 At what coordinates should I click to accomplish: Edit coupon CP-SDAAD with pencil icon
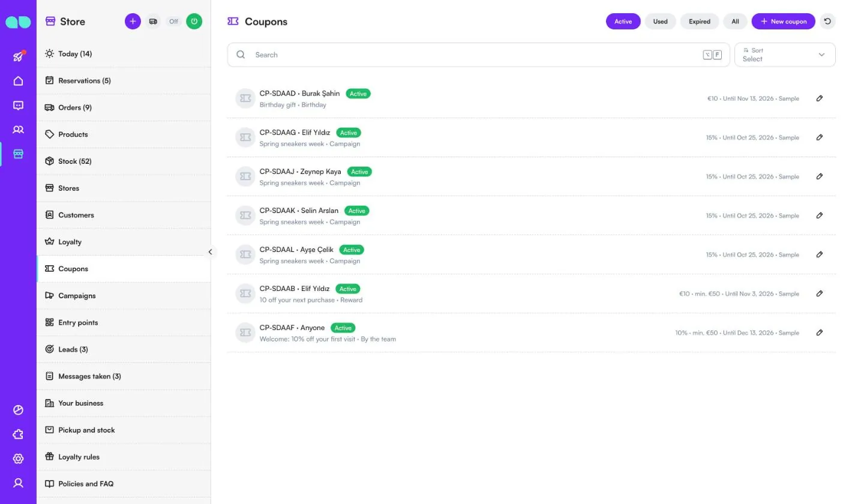(820, 98)
